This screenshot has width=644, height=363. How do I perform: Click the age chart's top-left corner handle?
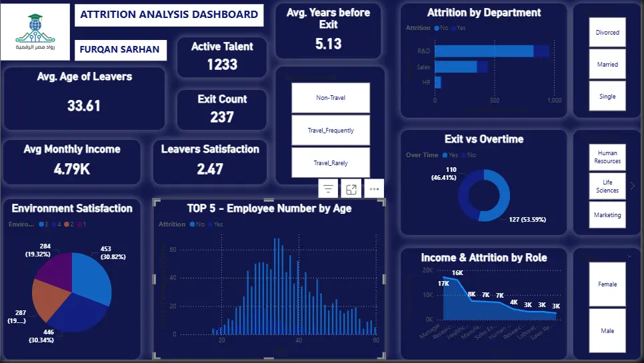click(x=155, y=202)
